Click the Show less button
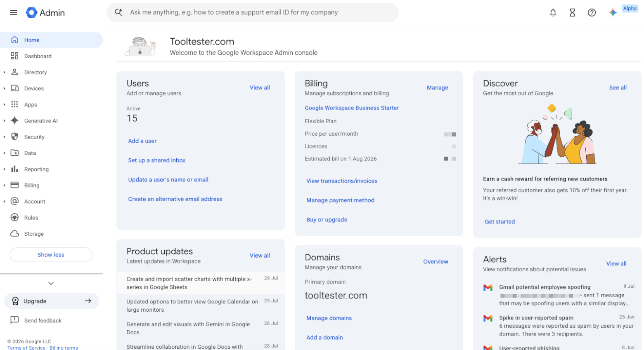Screen dimensions: 644x350 51,254
